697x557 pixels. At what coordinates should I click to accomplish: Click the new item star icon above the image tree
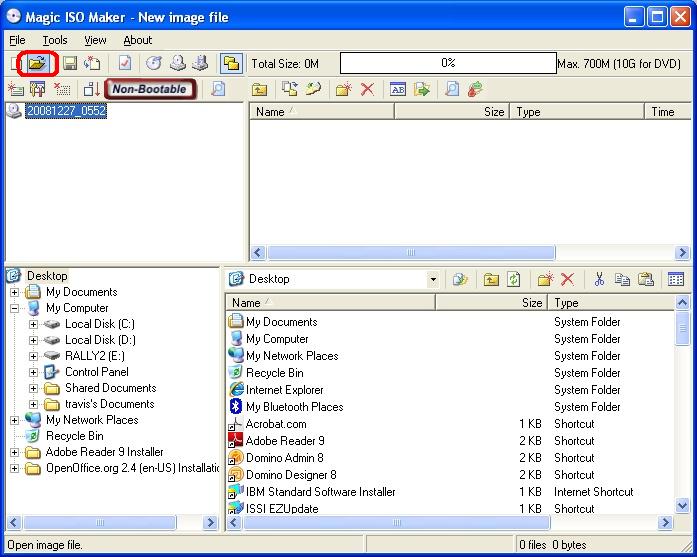[x=16, y=89]
